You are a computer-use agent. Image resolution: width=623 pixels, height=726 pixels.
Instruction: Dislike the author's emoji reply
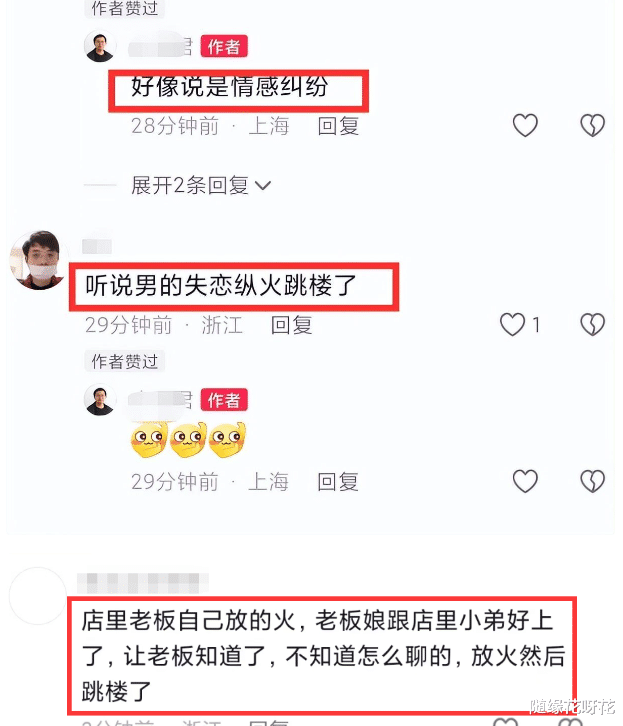pos(592,481)
